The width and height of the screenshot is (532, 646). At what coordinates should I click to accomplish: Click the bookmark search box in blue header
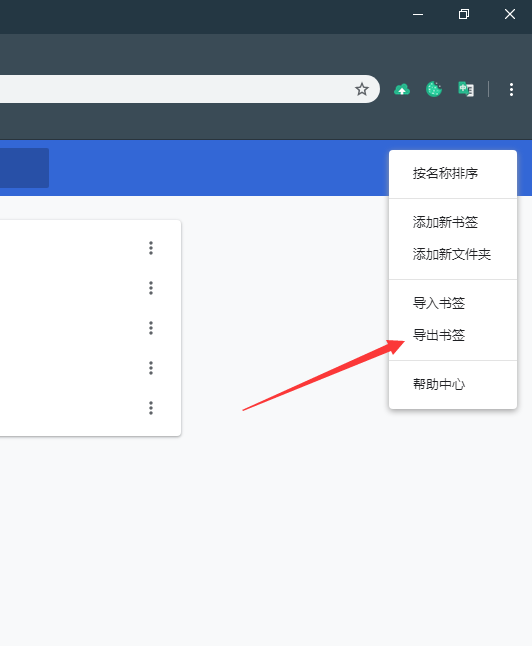[x=24, y=168]
